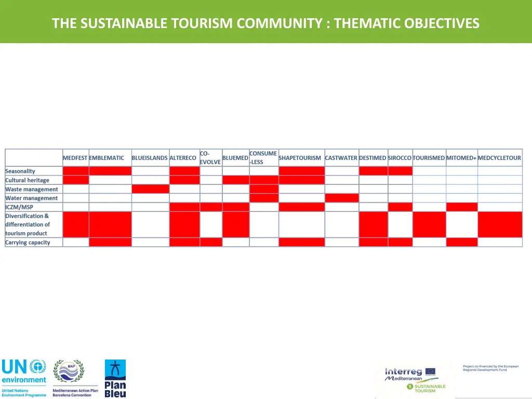Image resolution: width=532 pixels, height=399 pixels.
Task: Click the red CONSUME-LESS Waste management cell
Action: point(264,189)
